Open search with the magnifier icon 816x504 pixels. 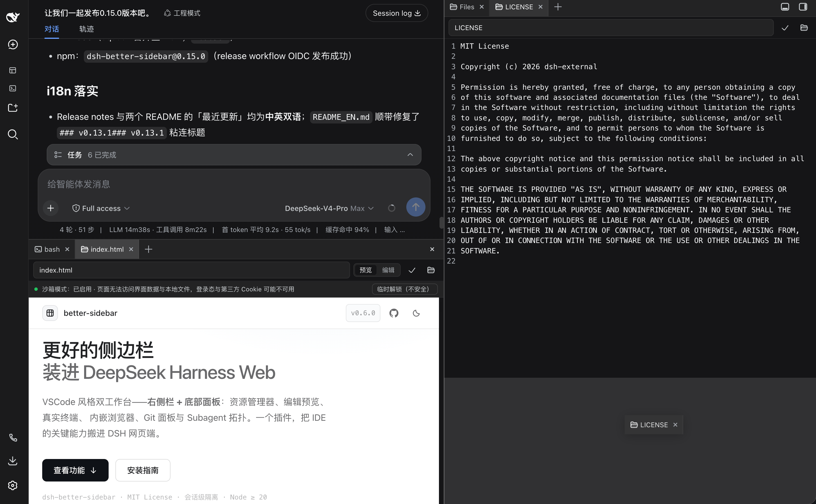click(13, 134)
